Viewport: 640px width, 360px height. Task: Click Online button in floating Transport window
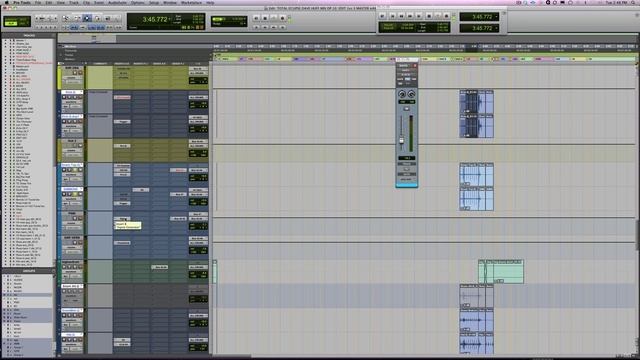382,16
